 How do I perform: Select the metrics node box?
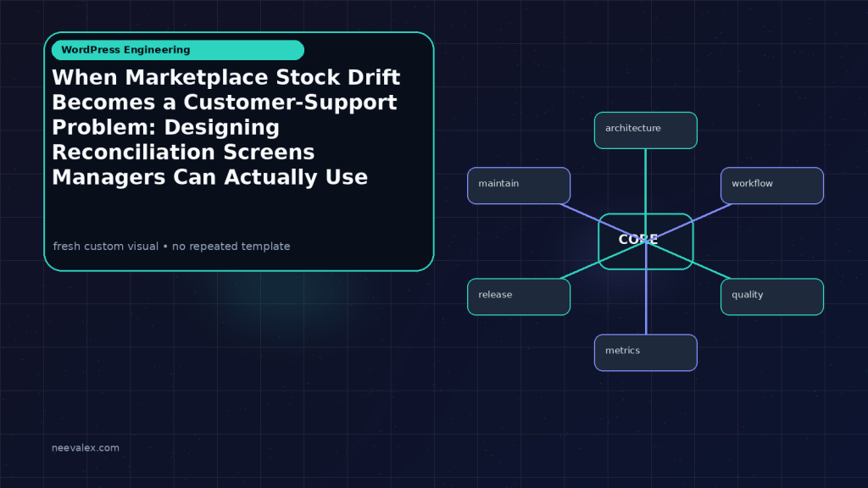click(645, 352)
